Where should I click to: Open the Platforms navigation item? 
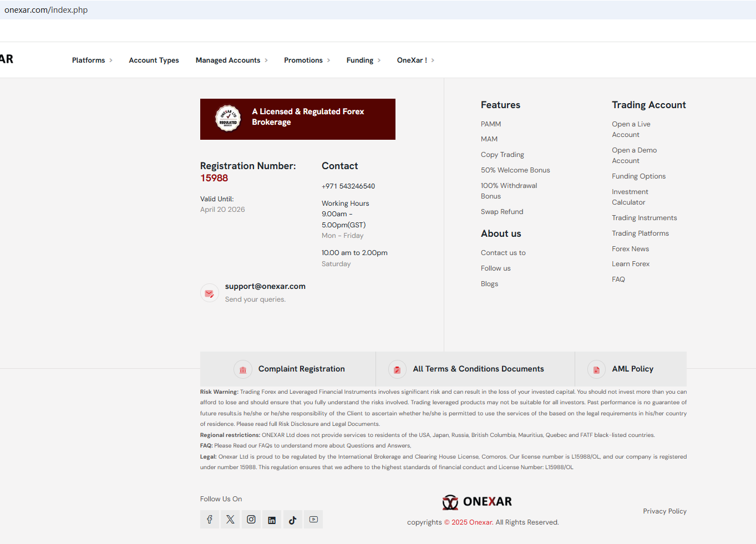[88, 60]
